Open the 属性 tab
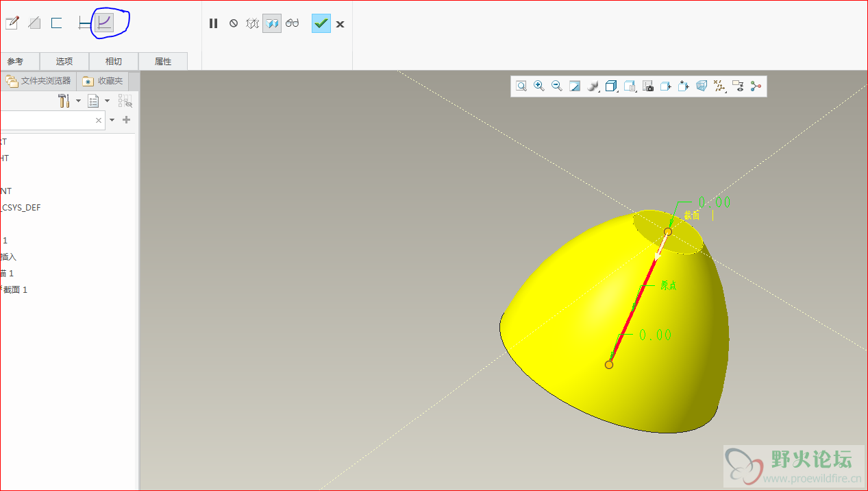This screenshot has width=868, height=491. click(163, 61)
